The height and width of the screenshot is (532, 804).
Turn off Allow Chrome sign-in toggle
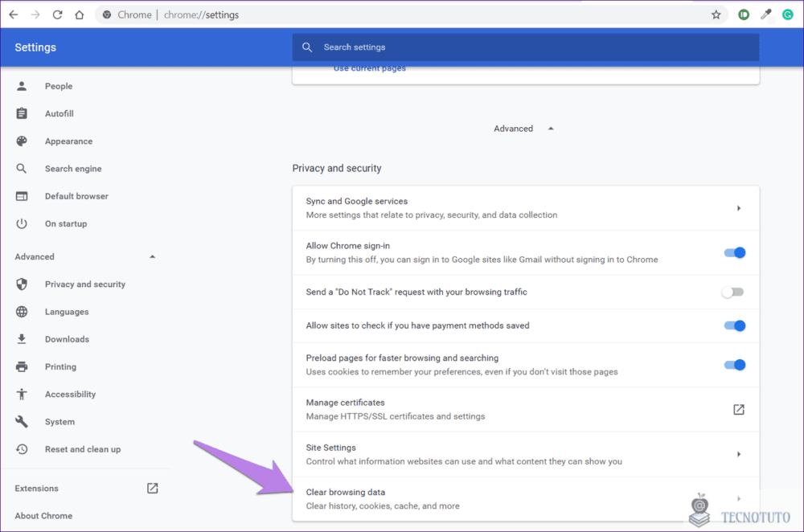point(735,252)
